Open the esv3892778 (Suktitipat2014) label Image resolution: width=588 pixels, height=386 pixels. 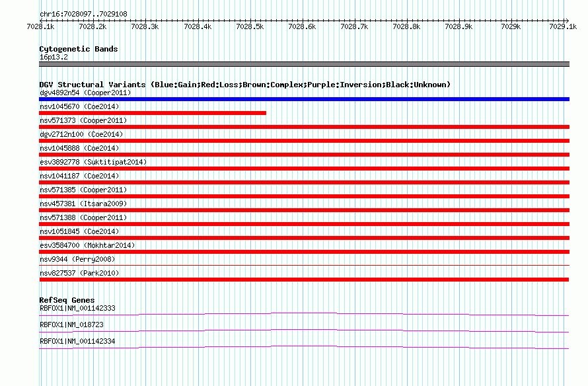click(x=93, y=162)
